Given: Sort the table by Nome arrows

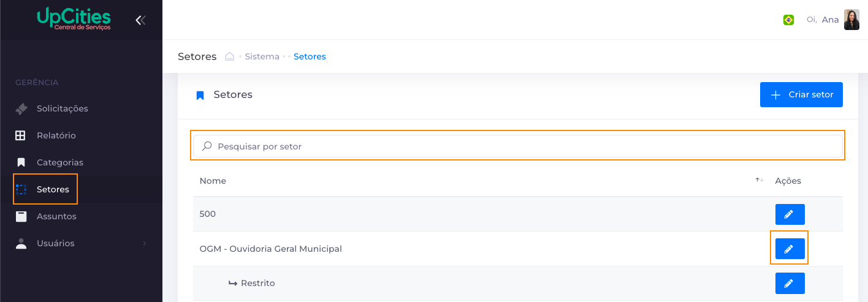Looking at the screenshot, I should pyautogui.click(x=759, y=180).
